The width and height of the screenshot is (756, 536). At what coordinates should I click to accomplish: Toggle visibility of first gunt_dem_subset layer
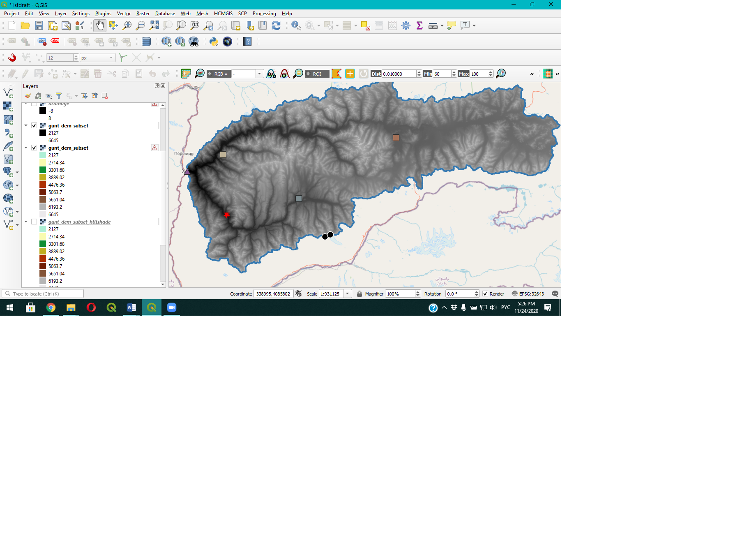tap(34, 126)
